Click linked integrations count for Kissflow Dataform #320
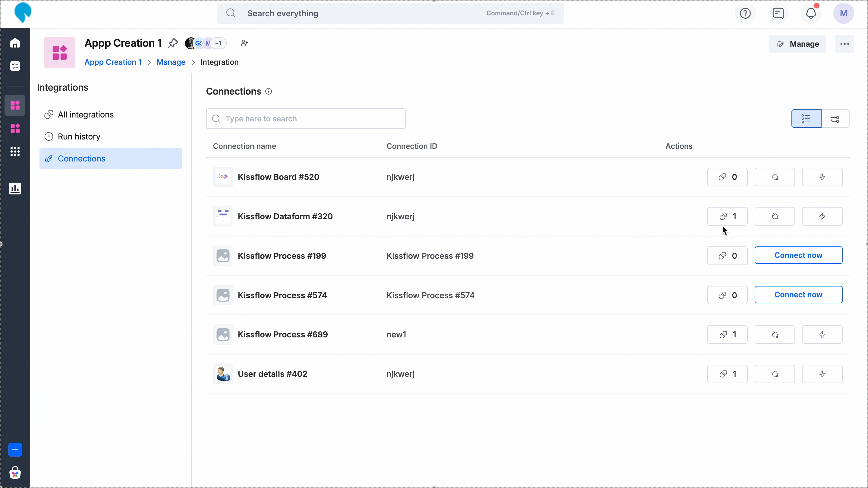Image resolution: width=868 pixels, height=488 pixels. pyautogui.click(x=727, y=216)
